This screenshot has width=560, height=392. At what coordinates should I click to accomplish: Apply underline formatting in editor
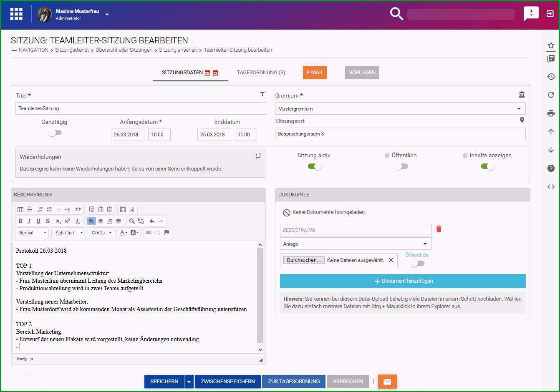(x=38, y=221)
